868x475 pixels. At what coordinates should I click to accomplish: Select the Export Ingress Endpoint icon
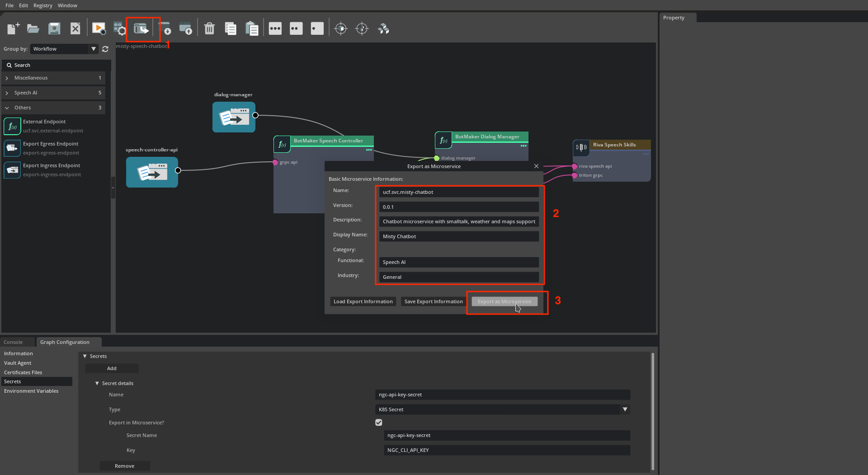[12, 170]
